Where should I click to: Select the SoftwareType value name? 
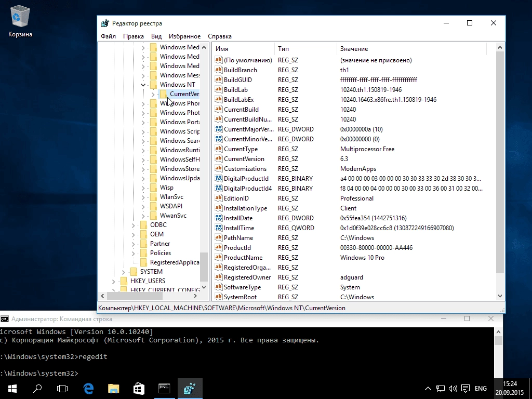[x=242, y=287]
